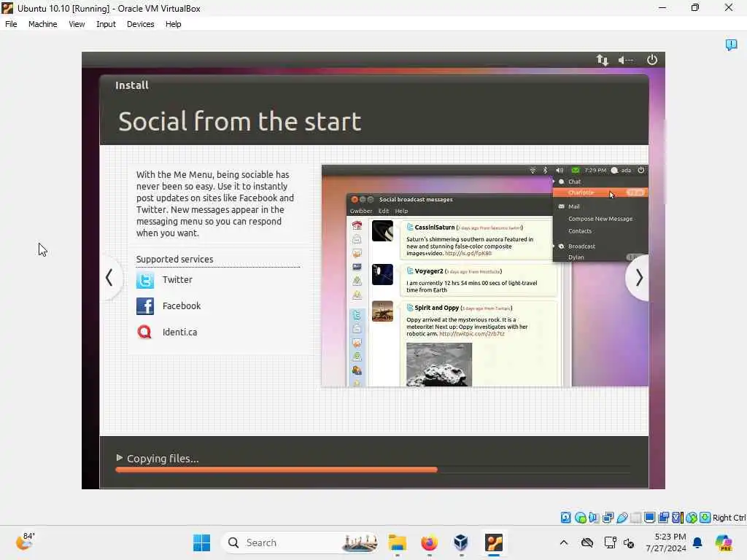Open the Input menu
Screen dimensions: 747x560
click(x=106, y=24)
